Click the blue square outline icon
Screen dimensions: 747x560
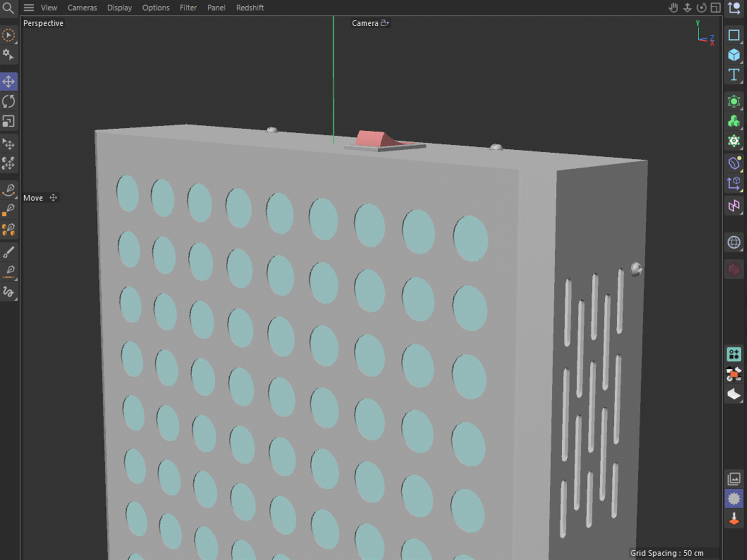(734, 35)
